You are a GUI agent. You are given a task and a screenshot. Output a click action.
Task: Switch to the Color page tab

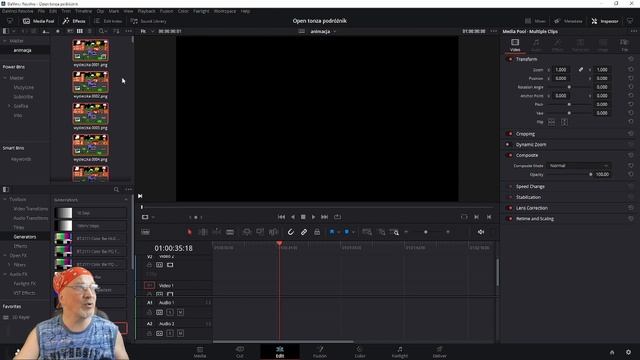[x=360, y=352]
